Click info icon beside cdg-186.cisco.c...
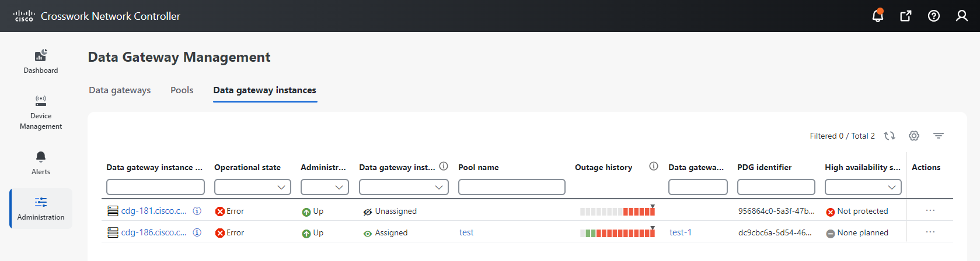The height and width of the screenshot is (261, 980). pyautogui.click(x=197, y=232)
